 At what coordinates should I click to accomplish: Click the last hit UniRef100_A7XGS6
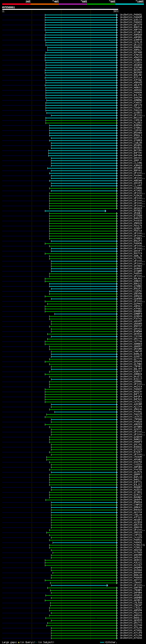pos(131,638)
